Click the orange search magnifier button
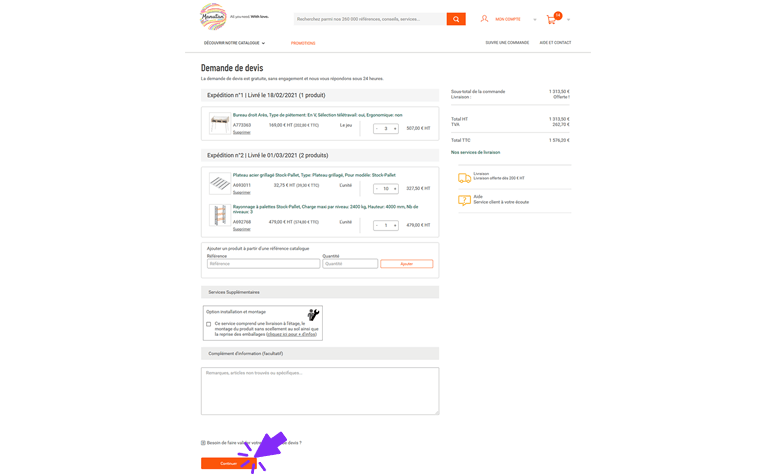 pyautogui.click(x=456, y=19)
